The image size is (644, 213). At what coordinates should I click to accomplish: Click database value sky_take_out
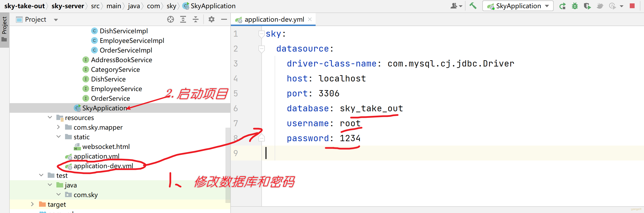tap(371, 108)
